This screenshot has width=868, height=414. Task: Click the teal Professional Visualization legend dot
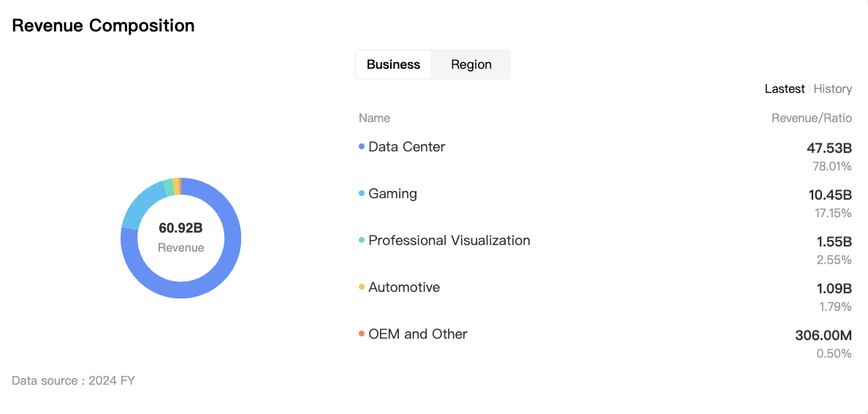point(362,241)
